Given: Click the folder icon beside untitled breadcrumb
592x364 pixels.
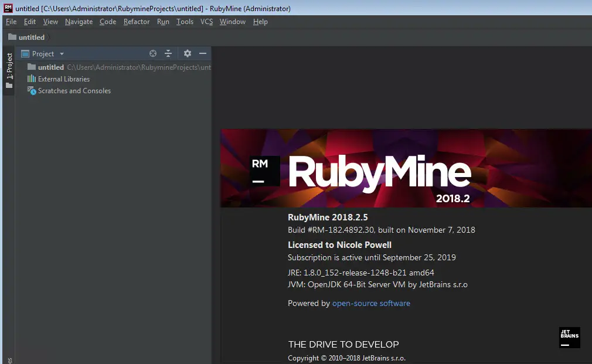Looking at the screenshot, I should pyautogui.click(x=12, y=36).
